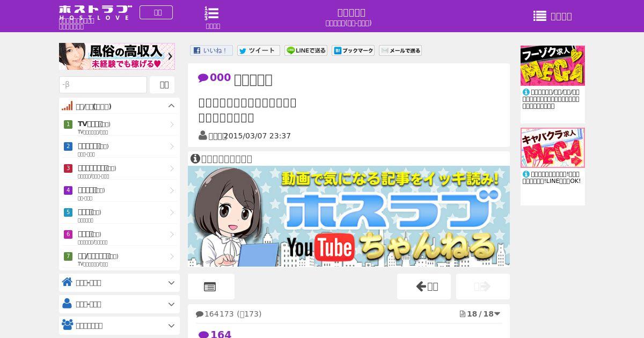Click info icon under キャバクラ求人 ad
This screenshot has width=644, height=338.
526,174
